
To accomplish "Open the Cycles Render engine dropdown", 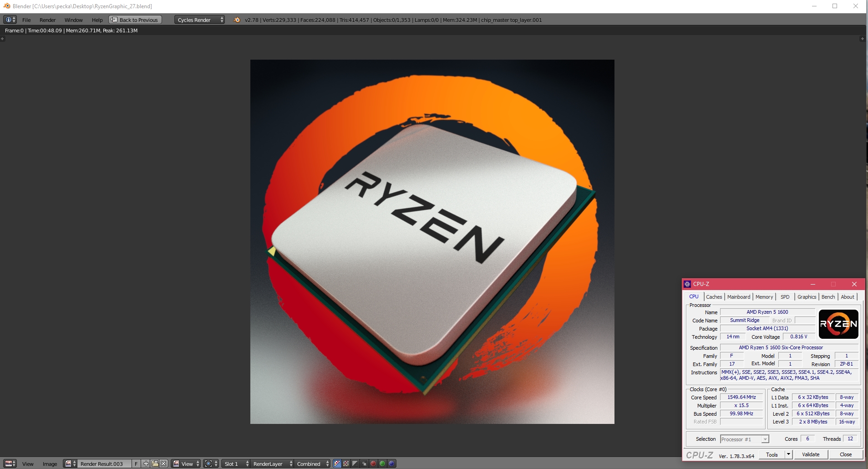I will pyautogui.click(x=199, y=20).
